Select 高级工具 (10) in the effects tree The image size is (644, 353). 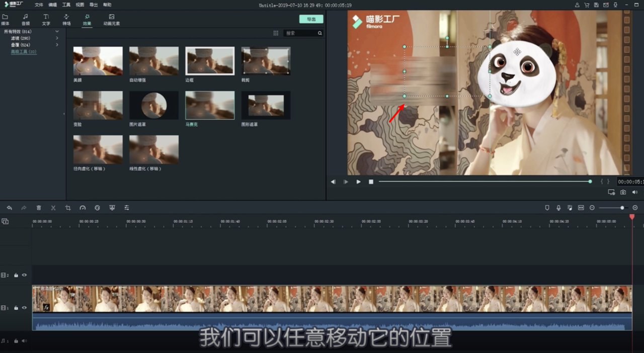[x=24, y=51]
